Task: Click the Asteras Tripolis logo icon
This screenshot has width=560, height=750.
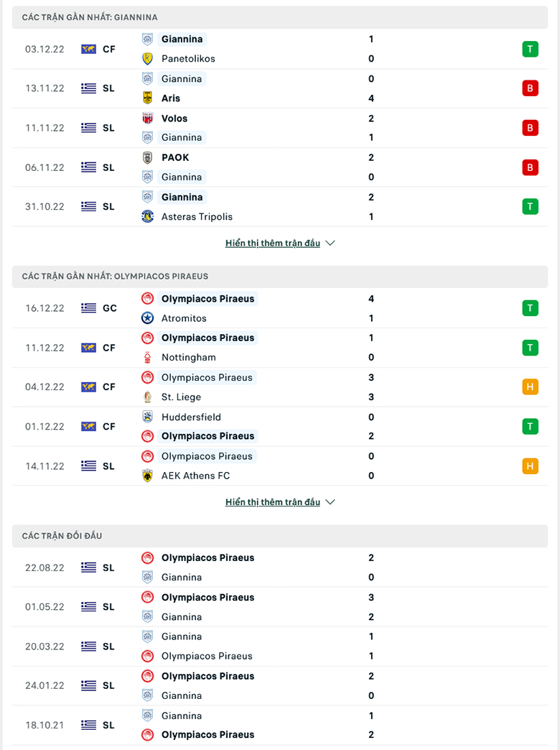Action: [147, 217]
